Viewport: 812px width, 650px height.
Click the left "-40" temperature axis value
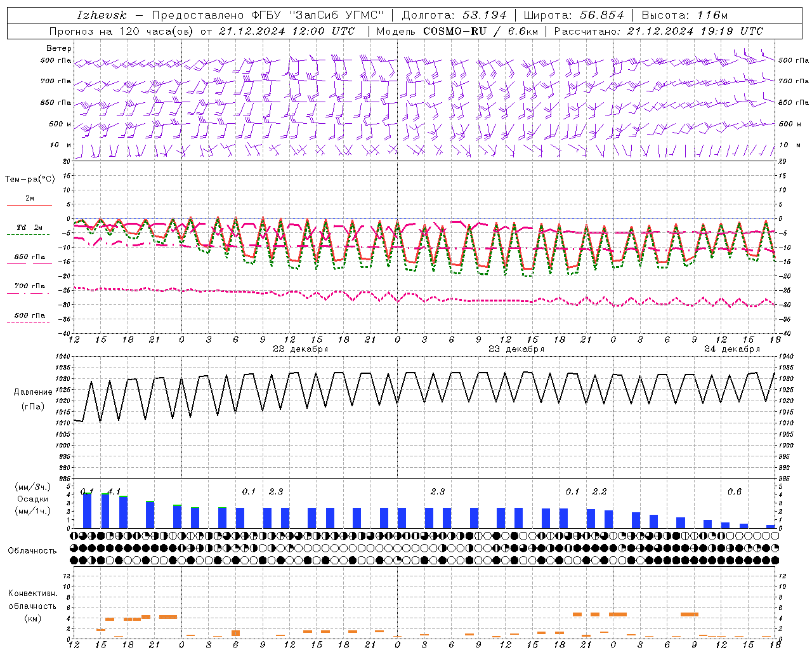pos(65,333)
